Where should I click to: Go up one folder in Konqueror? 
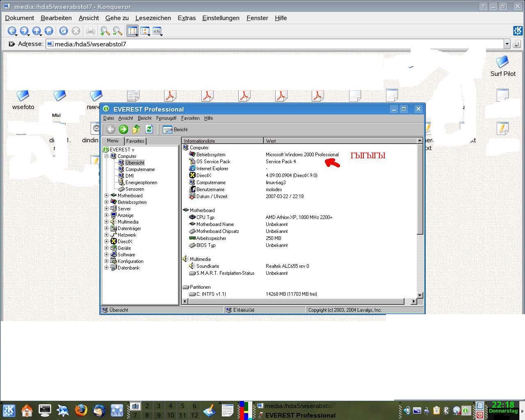tap(37, 31)
